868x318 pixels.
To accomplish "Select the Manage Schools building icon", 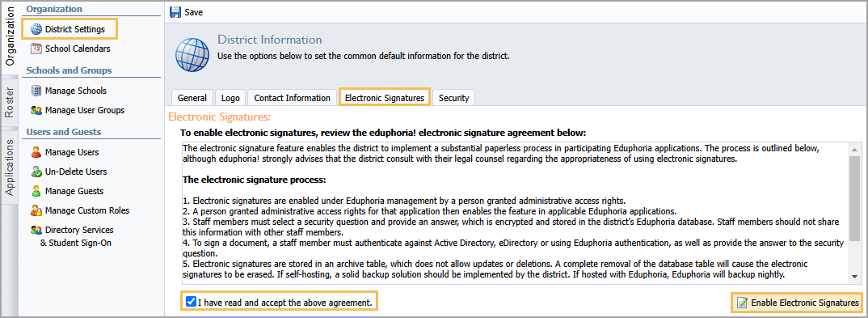I will click(36, 91).
